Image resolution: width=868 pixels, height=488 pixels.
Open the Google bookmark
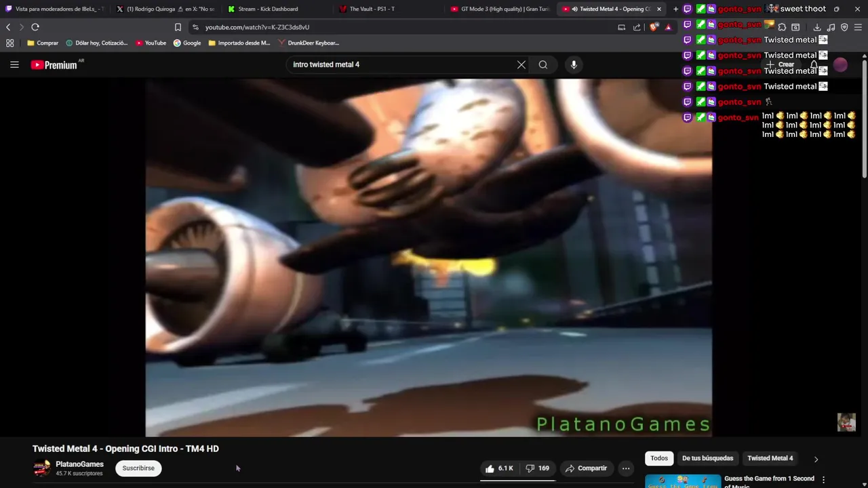187,43
